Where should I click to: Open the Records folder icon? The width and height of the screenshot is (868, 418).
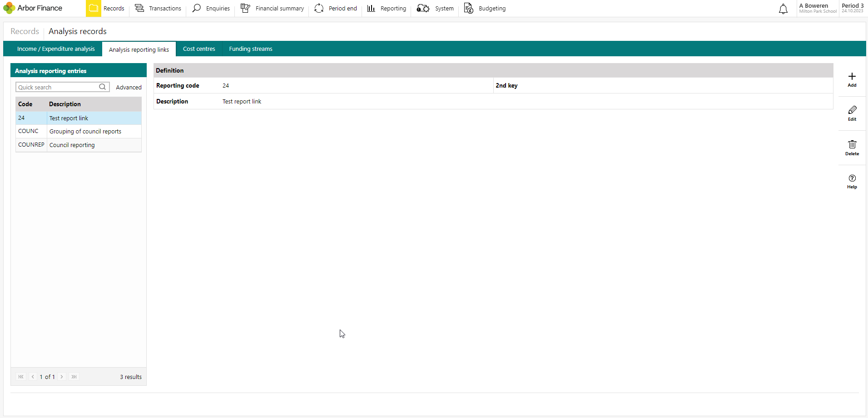pyautogui.click(x=94, y=8)
